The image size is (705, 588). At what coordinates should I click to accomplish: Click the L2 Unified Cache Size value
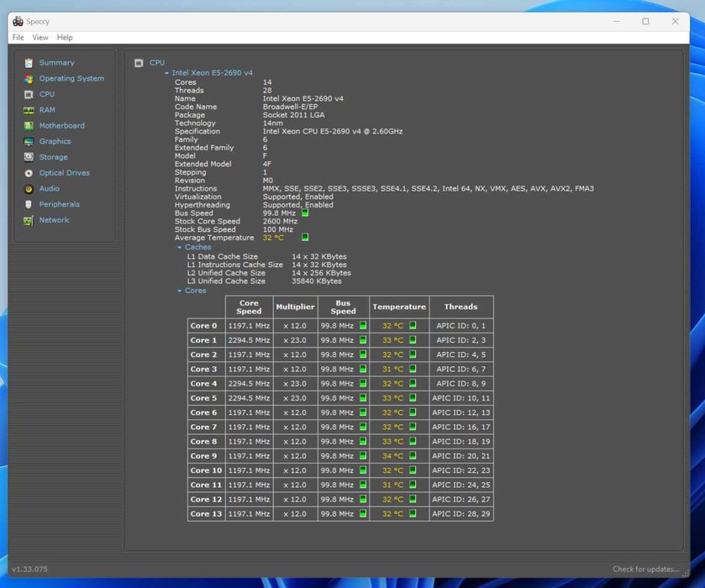tap(322, 273)
